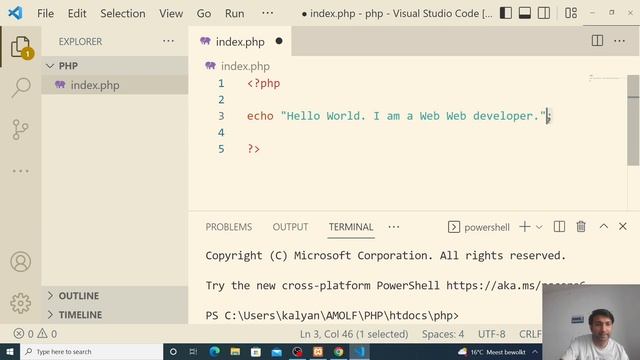
Task: Open Explorer Views and More Actions
Action: (x=168, y=41)
